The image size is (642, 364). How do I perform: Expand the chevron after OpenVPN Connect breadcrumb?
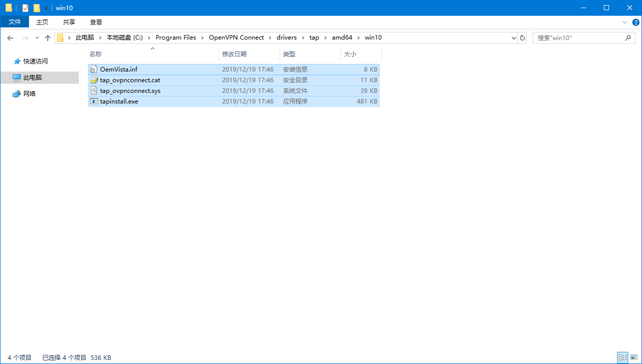270,38
